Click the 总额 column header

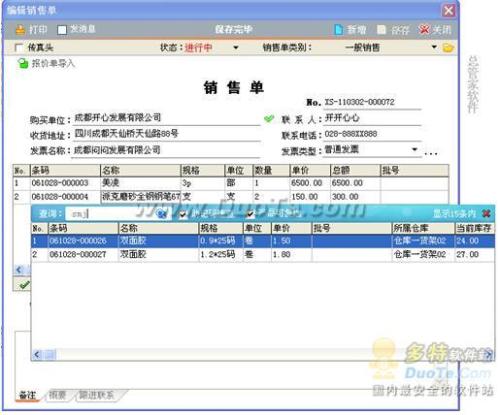coord(355,171)
